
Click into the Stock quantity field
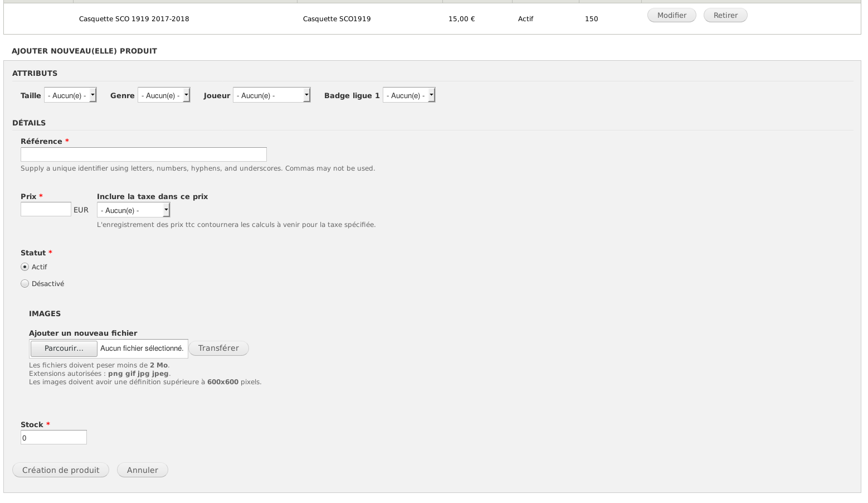[53, 438]
